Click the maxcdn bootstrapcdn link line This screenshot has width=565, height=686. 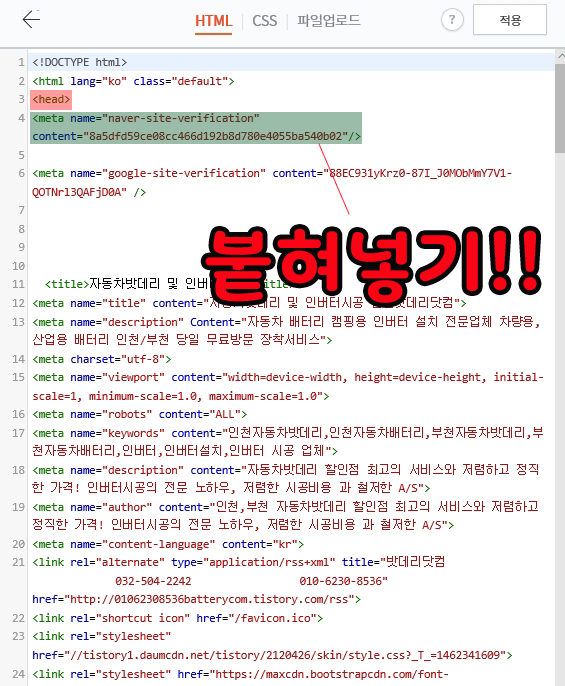tap(240, 674)
